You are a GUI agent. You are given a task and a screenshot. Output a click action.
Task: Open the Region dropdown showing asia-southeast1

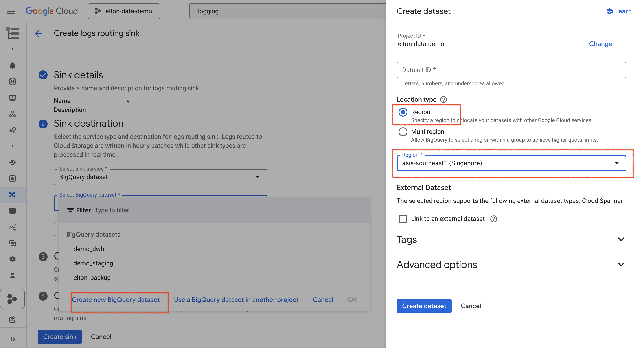point(511,163)
